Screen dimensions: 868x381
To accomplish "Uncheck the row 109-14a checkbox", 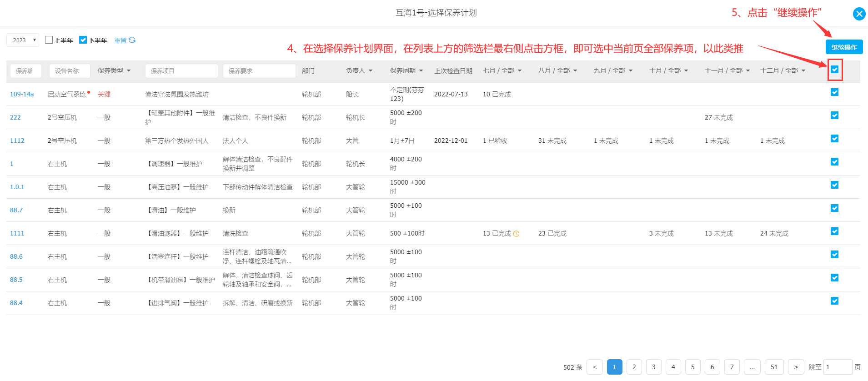I will 834,92.
